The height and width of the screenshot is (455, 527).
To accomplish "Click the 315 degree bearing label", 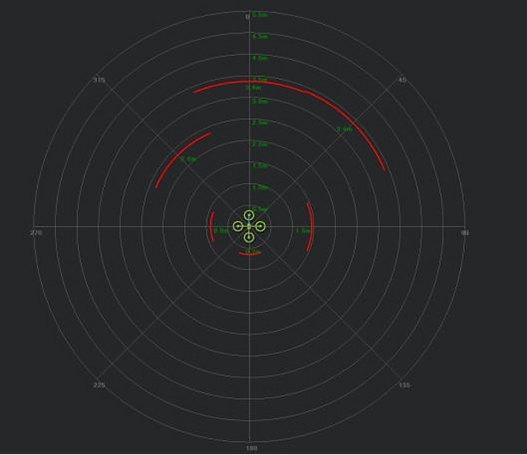I will [x=99, y=80].
